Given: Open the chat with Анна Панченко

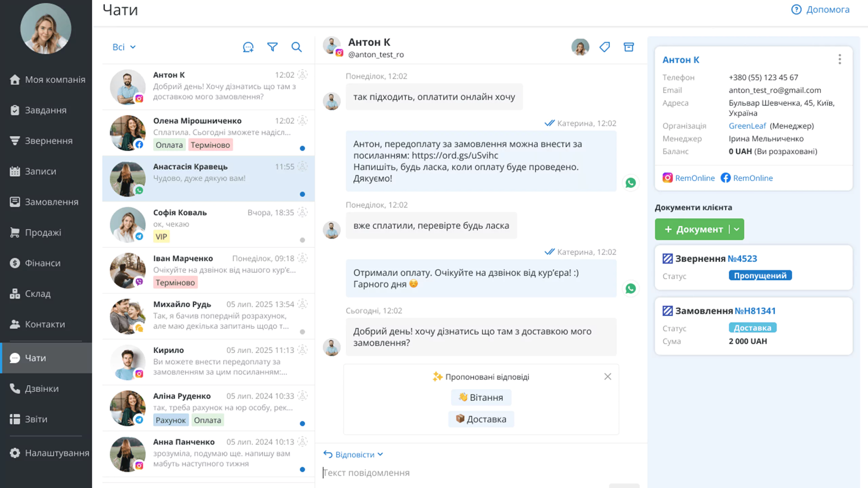Looking at the screenshot, I should pyautogui.click(x=209, y=454).
